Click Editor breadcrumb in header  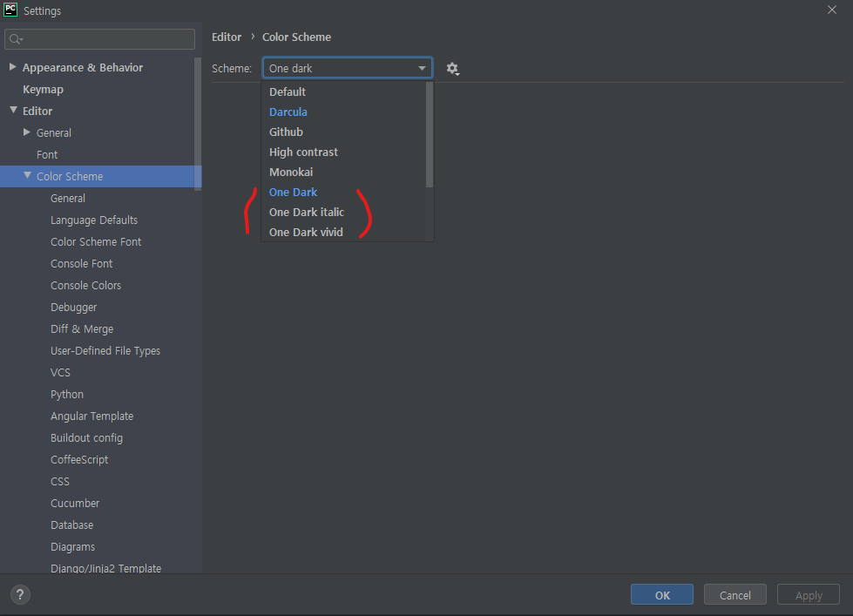pyautogui.click(x=227, y=37)
